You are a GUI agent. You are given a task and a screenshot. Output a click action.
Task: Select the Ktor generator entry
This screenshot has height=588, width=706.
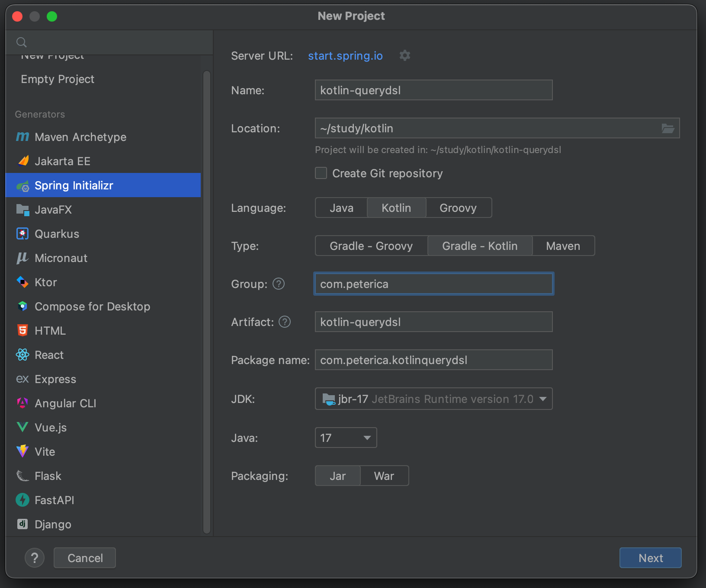click(103, 282)
